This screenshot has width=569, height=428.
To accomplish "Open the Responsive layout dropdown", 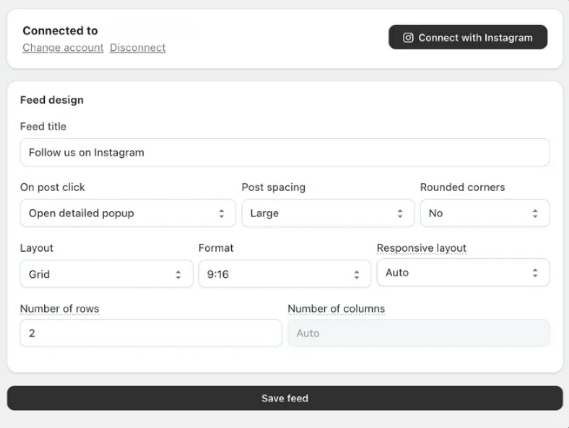I will click(463, 273).
